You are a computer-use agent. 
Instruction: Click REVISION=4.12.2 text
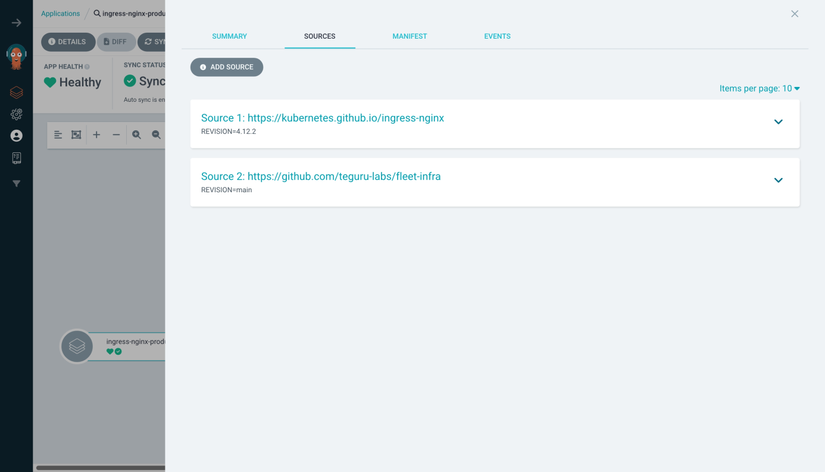tap(228, 132)
